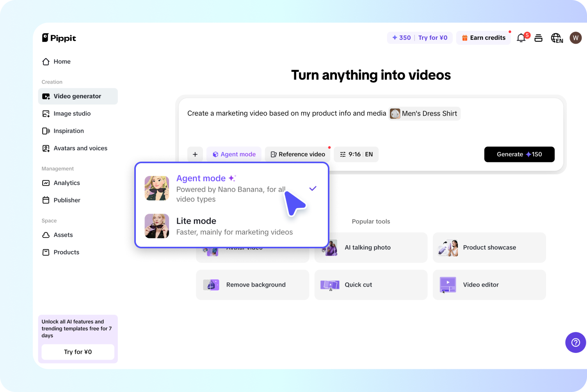Open the EN language menu

click(x=557, y=38)
